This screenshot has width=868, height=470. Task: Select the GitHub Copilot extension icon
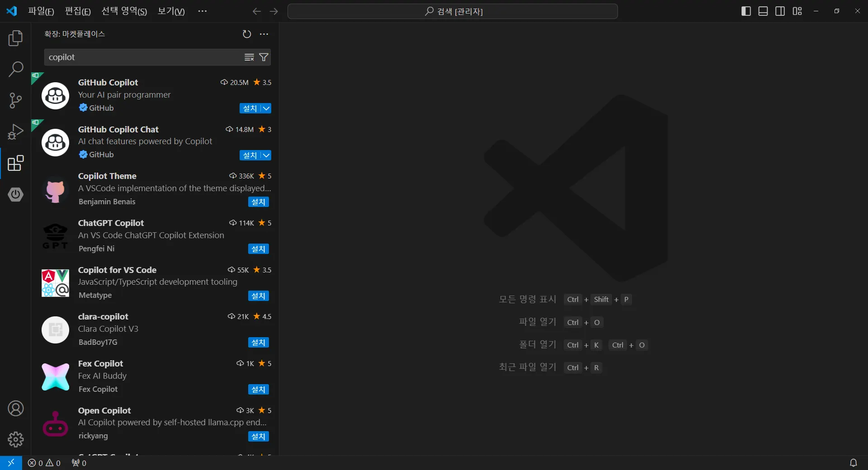(56, 96)
